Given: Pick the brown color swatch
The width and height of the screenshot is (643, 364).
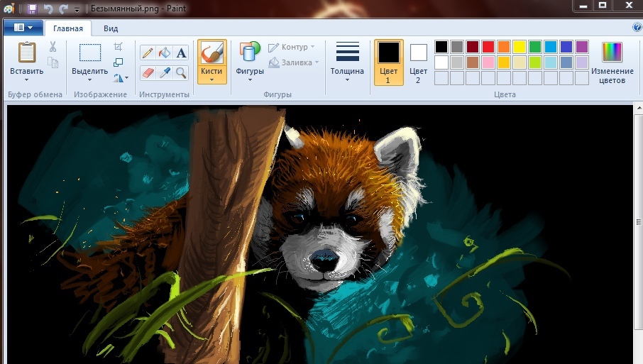Looking at the screenshot, I should (473, 62).
